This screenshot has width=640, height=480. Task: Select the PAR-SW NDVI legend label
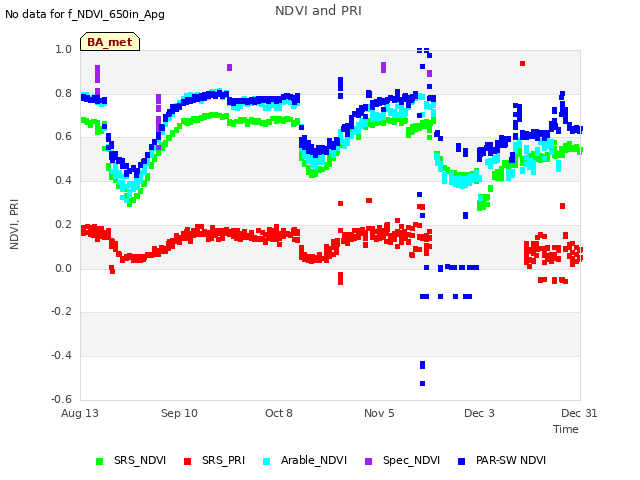click(x=511, y=460)
